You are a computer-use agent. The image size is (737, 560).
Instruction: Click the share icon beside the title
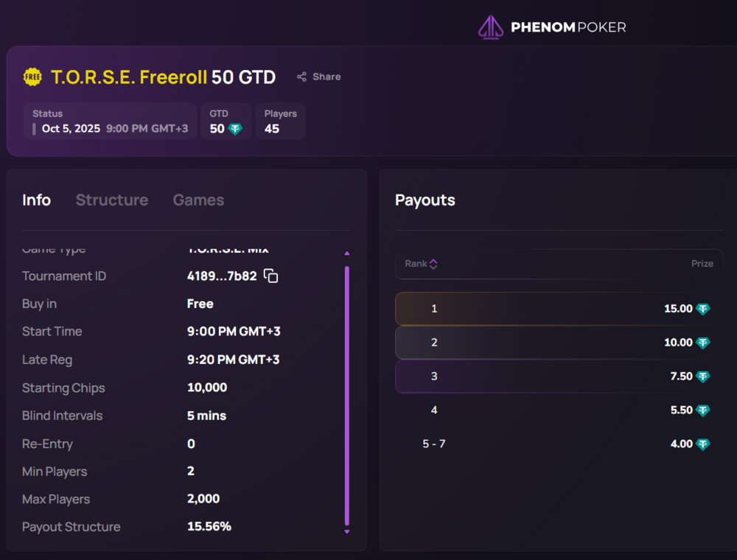pos(301,77)
